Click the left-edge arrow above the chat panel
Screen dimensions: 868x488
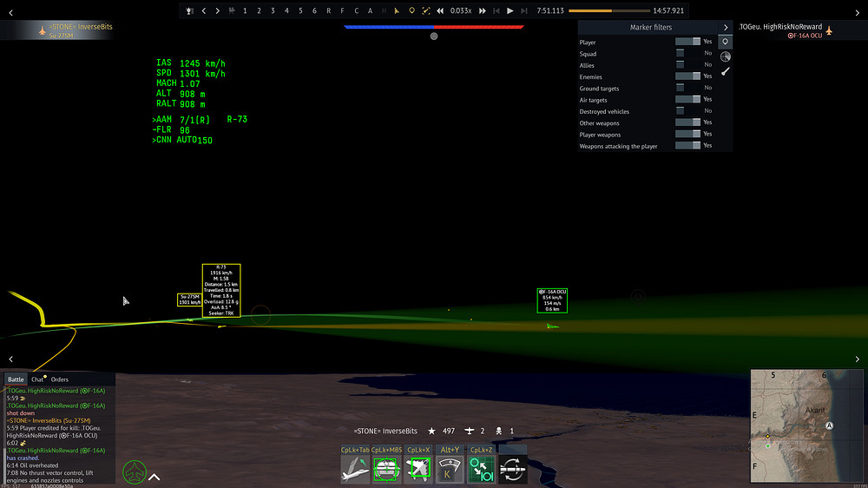coord(10,359)
